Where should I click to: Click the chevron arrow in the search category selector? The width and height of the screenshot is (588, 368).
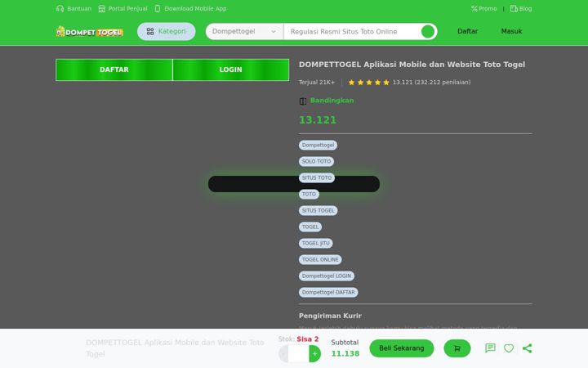[x=274, y=32]
